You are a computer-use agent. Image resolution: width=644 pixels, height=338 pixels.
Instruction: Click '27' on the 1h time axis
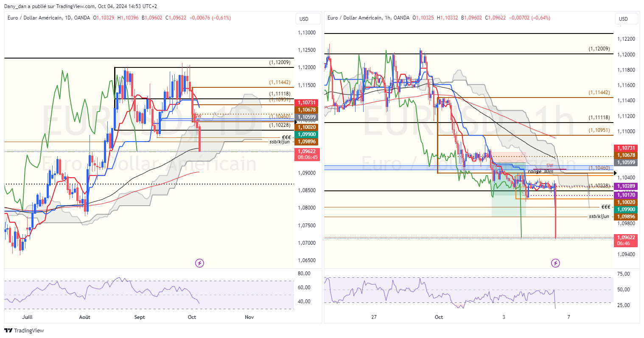374,317
